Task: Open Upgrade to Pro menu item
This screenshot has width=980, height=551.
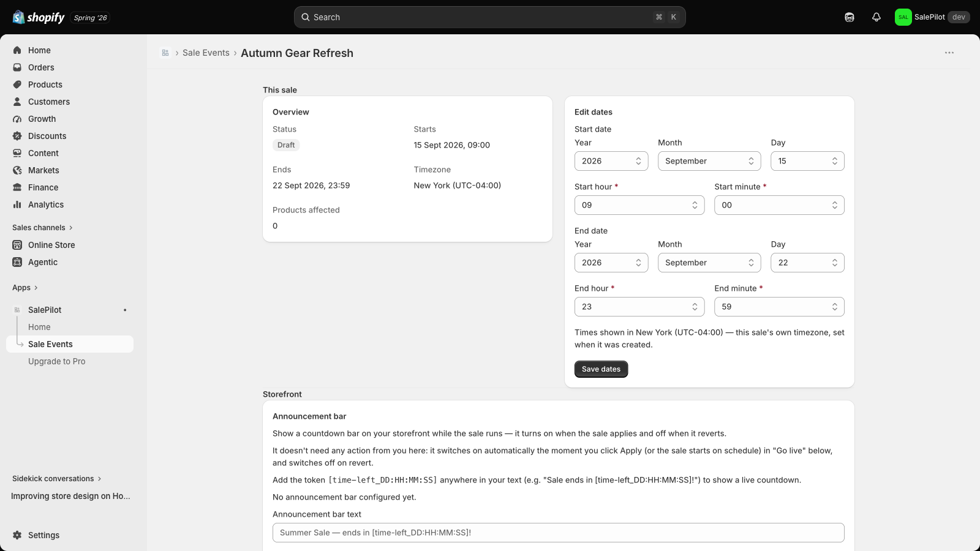Action: (56, 361)
